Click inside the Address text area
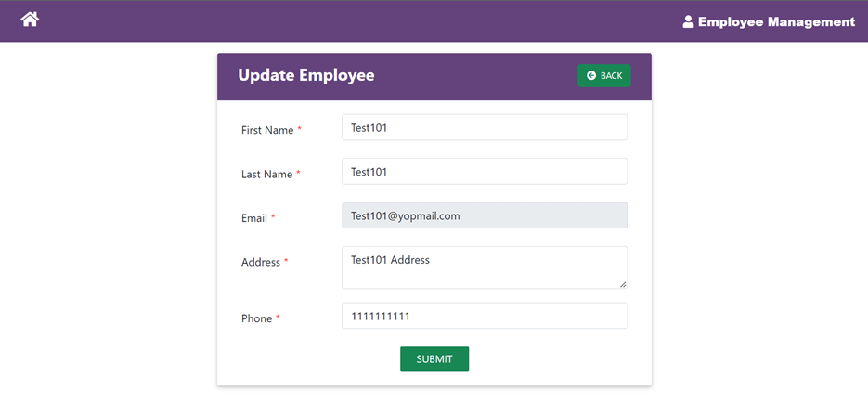 point(484,267)
